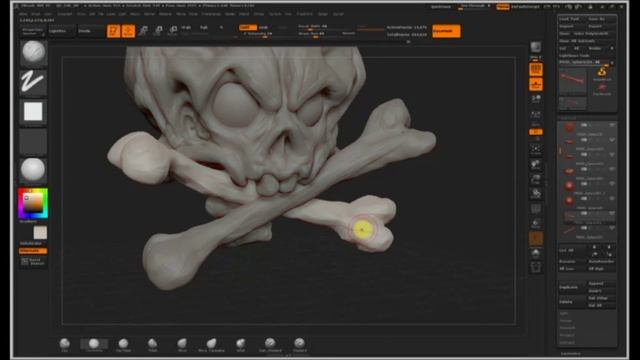Screen dimensions: 640x360
Task: Click the Rotate canvas icon on right shelf
Action: tap(536, 193)
